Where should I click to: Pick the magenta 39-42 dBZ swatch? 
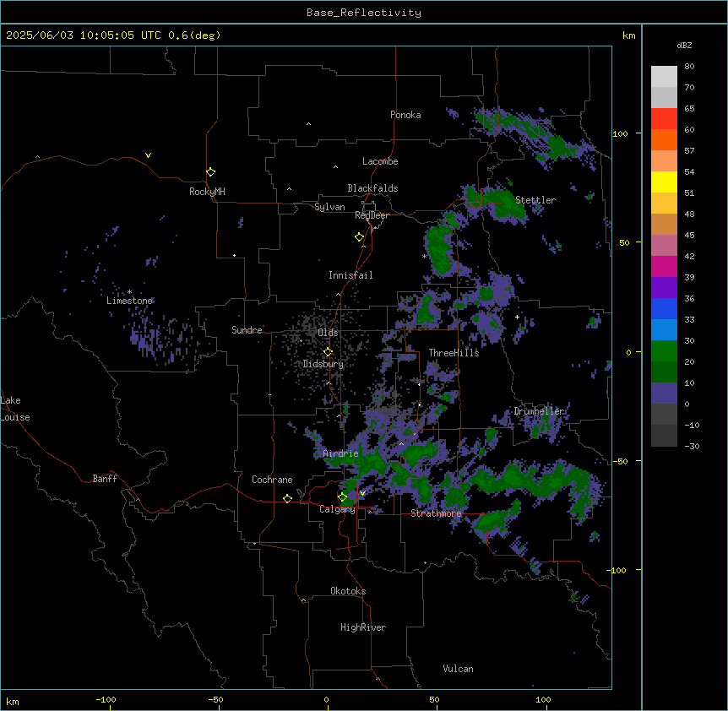(664, 266)
